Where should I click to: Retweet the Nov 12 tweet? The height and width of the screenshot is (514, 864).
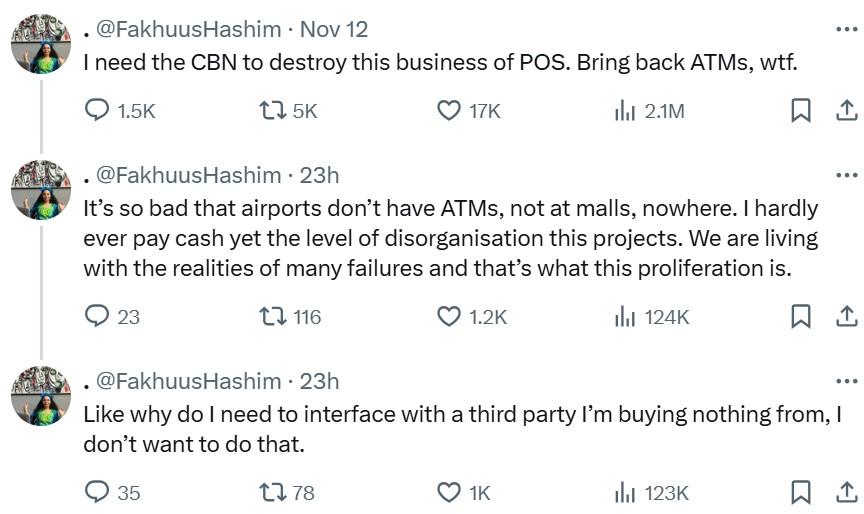point(271,111)
